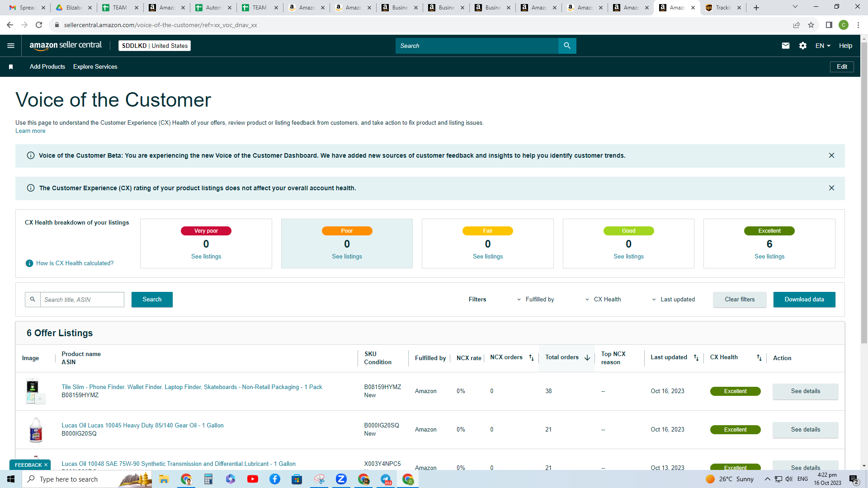Image resolution: width=868 pixels, height=488 pixels.
Task: See listings under Good
Action: (x=628, y=257)
